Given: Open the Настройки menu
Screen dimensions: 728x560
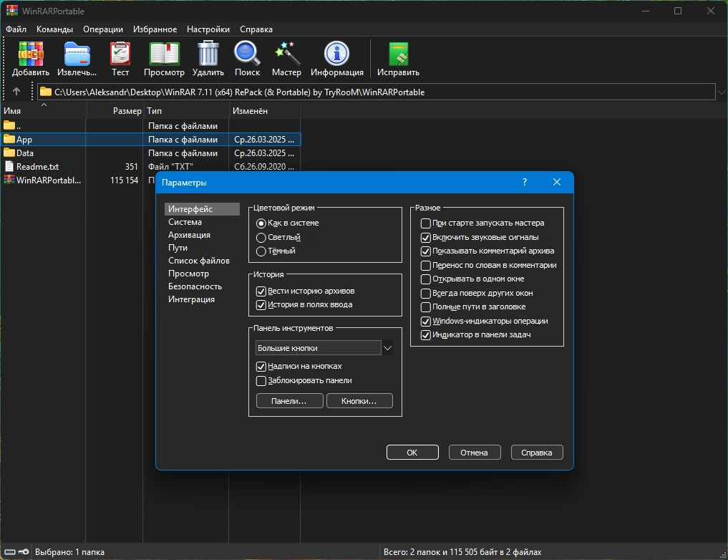Looking at the screenshot, I should (208, 29).
